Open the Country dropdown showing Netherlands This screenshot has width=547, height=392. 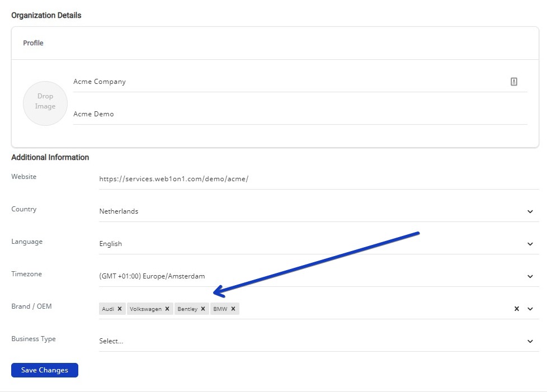coord(319,212)
